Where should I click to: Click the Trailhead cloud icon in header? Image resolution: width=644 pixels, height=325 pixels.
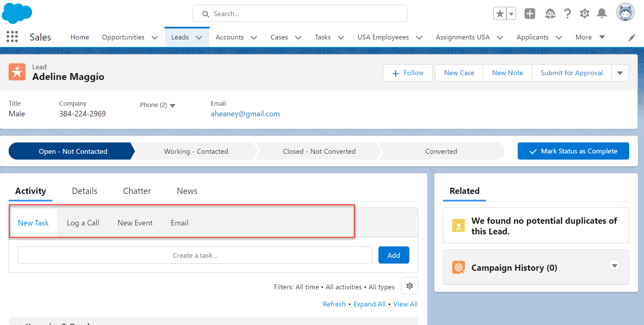[550, 13]
